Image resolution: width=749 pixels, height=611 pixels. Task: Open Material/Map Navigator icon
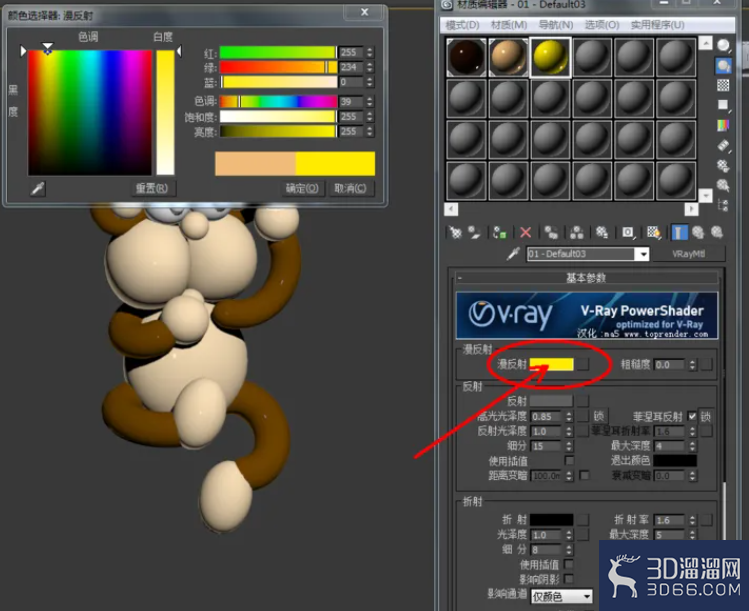(x=723, y=205)
